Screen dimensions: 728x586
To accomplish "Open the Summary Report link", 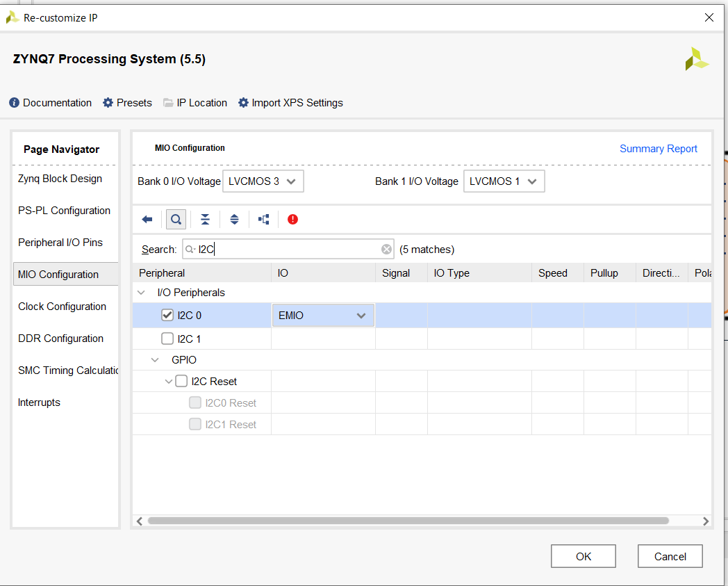I will [x=659, y=149].
